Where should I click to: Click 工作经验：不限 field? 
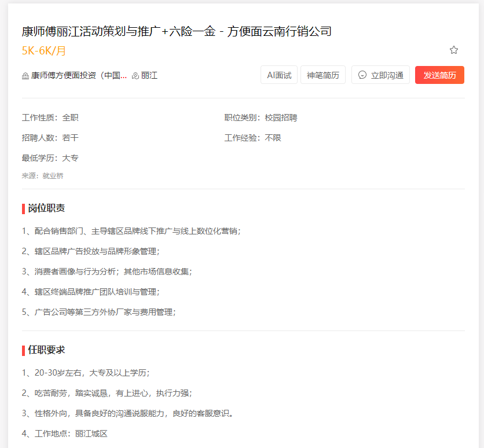click(253, 138)
